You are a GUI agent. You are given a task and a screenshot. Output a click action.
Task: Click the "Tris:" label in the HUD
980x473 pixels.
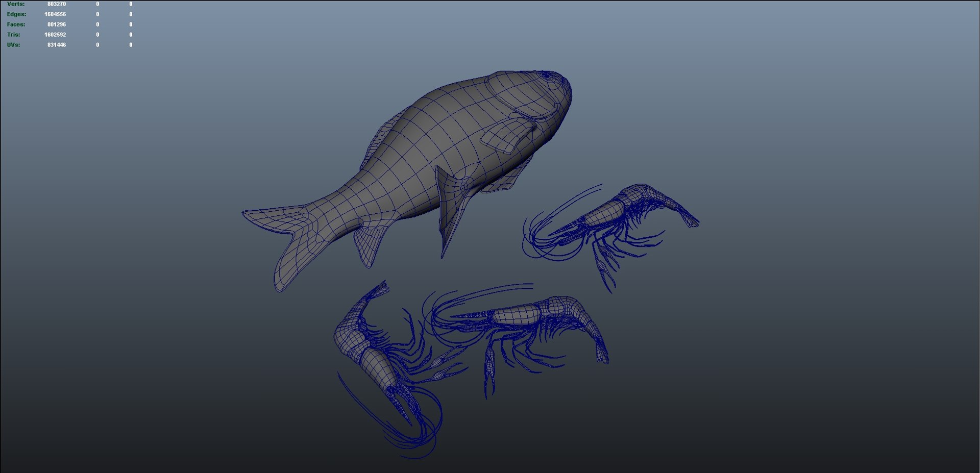13,35
